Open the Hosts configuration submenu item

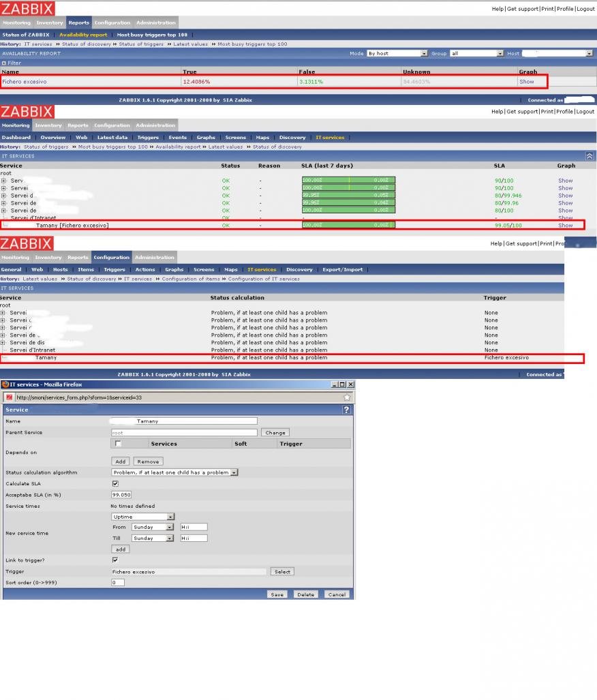(x=60, y=270)
